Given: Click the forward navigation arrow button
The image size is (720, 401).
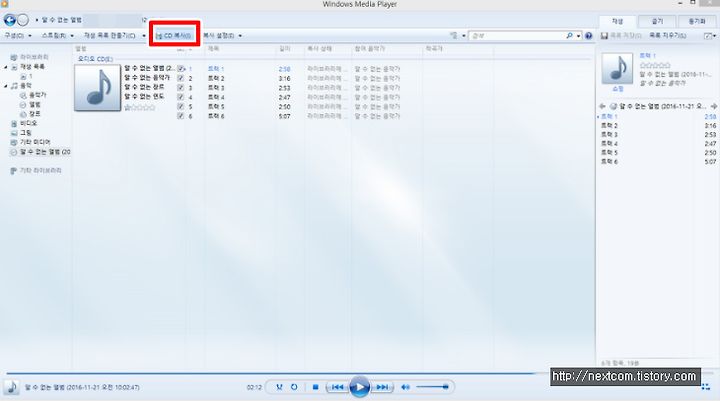Looking at the screenshot, I should coord(22,20).
